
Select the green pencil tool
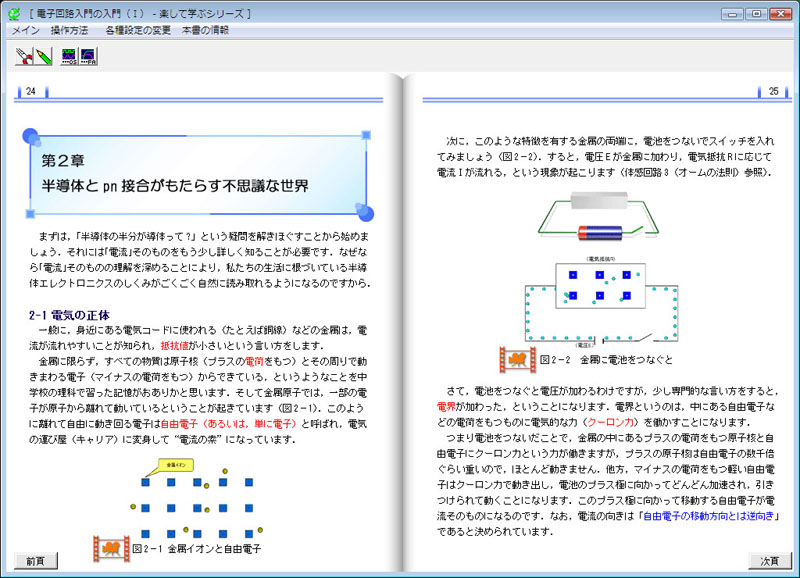(x=43, y=56)
